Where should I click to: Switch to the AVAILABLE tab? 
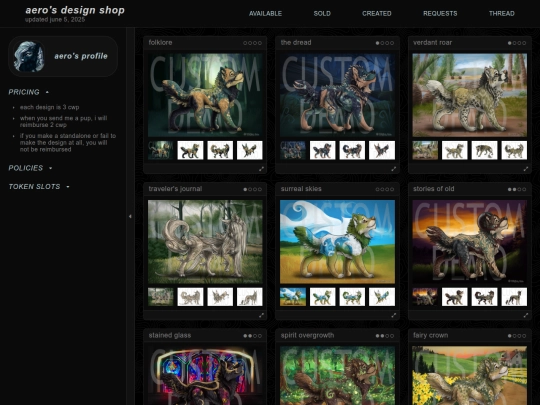(265, 13)
